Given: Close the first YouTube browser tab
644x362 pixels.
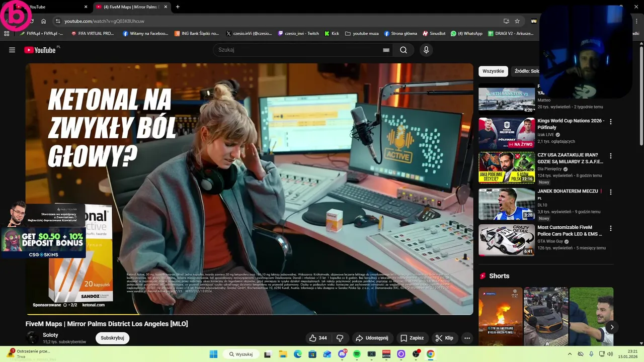Looking at the screenshot, I should click(86, 7).
